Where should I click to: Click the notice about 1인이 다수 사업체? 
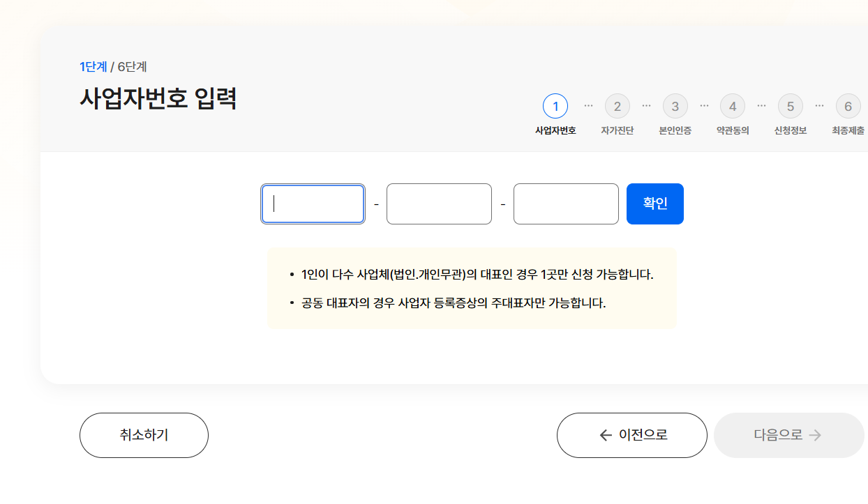click(477, 274)
